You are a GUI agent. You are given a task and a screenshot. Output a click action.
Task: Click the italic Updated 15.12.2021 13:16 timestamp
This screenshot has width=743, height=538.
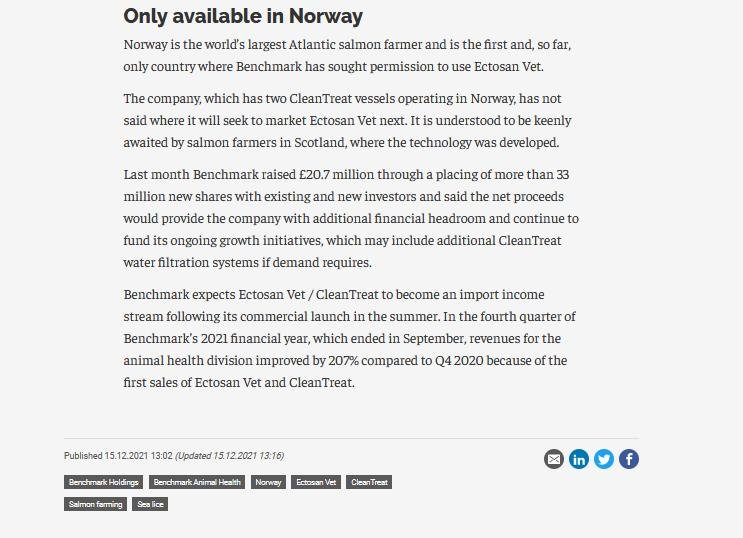coord(229,456)
